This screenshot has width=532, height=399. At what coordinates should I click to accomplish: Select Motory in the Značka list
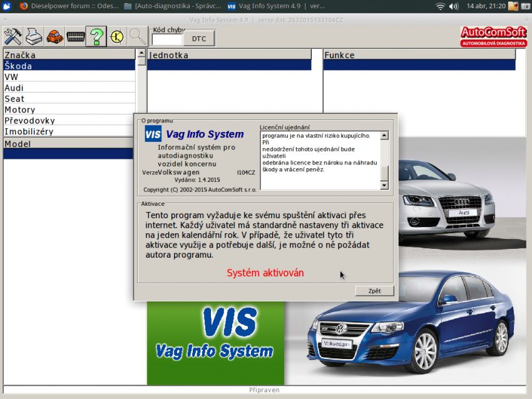[69, 109]
